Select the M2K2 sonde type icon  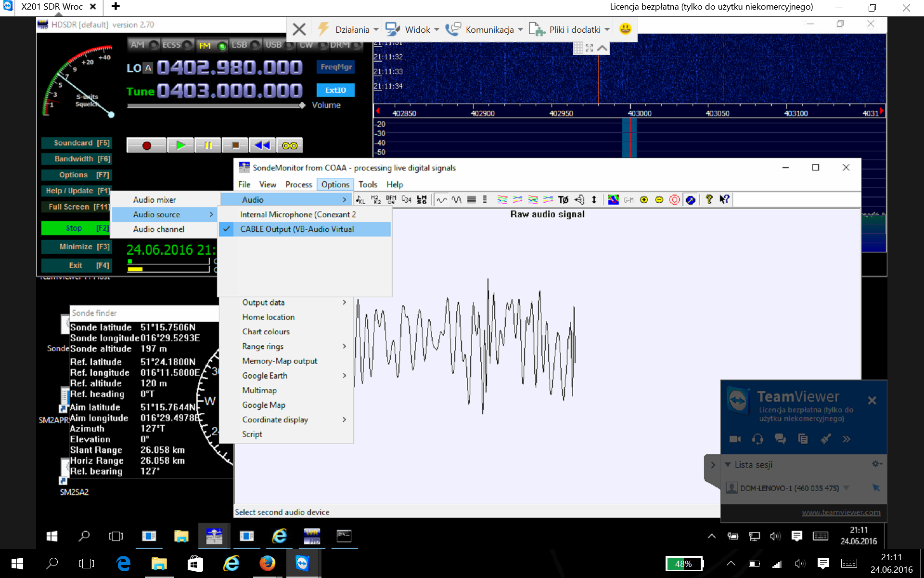tap(376, 199)
